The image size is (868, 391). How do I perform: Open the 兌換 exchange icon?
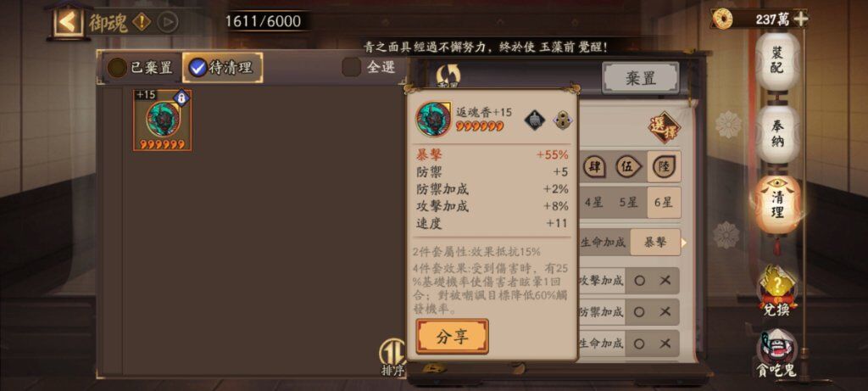776,291
